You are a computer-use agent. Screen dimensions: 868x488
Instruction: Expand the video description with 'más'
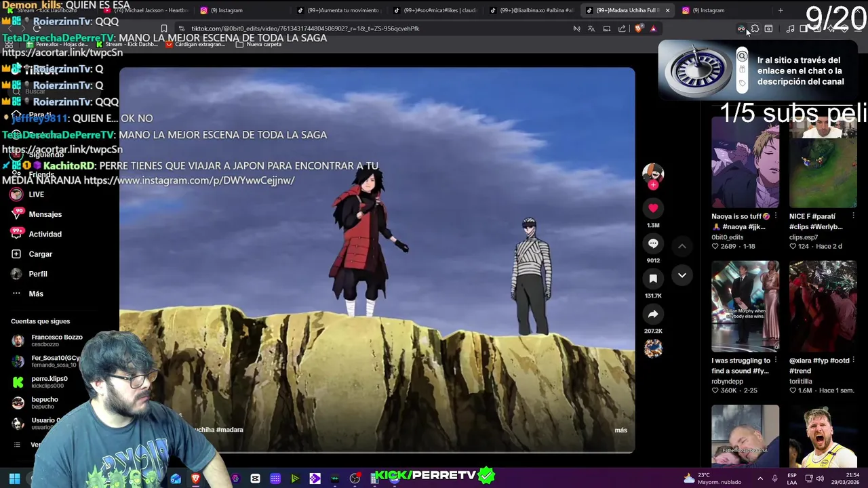click(x=620, y=430)
